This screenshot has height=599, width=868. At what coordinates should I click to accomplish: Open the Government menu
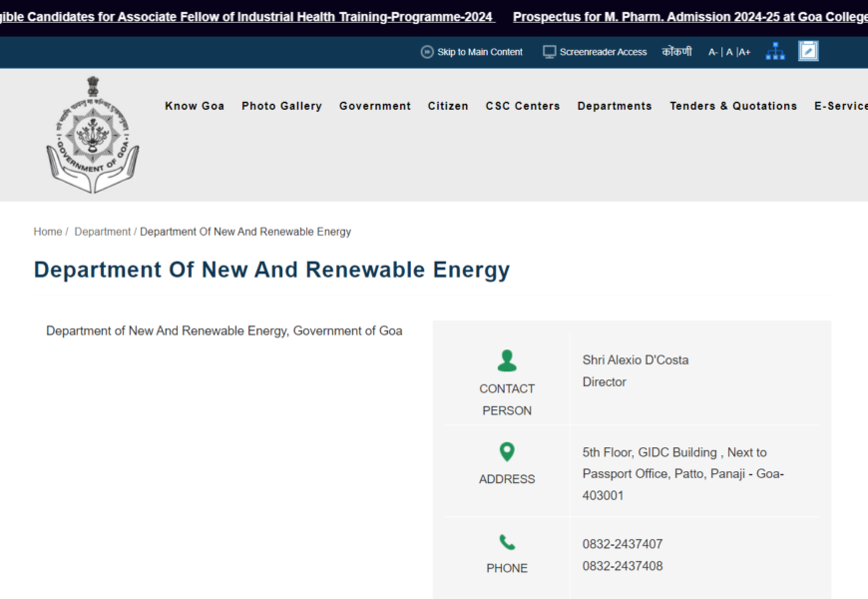(x=375, y=106)
